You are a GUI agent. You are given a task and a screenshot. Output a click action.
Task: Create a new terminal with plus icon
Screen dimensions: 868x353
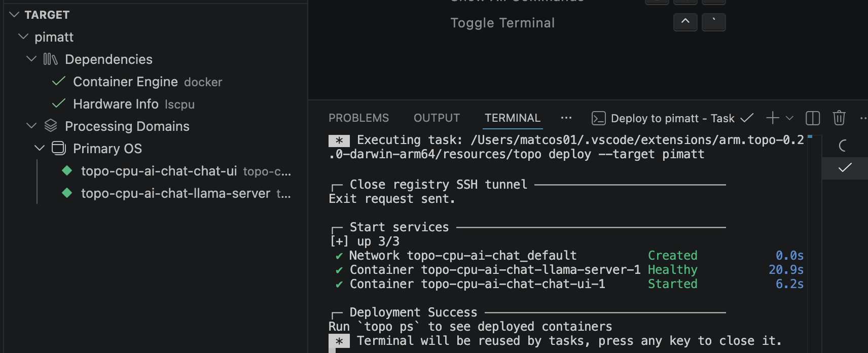click(773, 118)
